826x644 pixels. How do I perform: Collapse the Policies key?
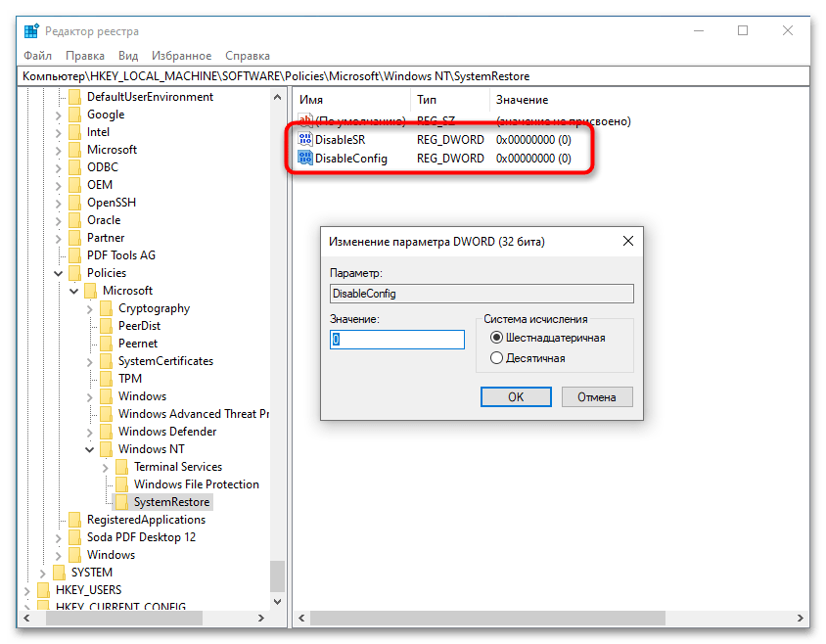pos(59,273)
